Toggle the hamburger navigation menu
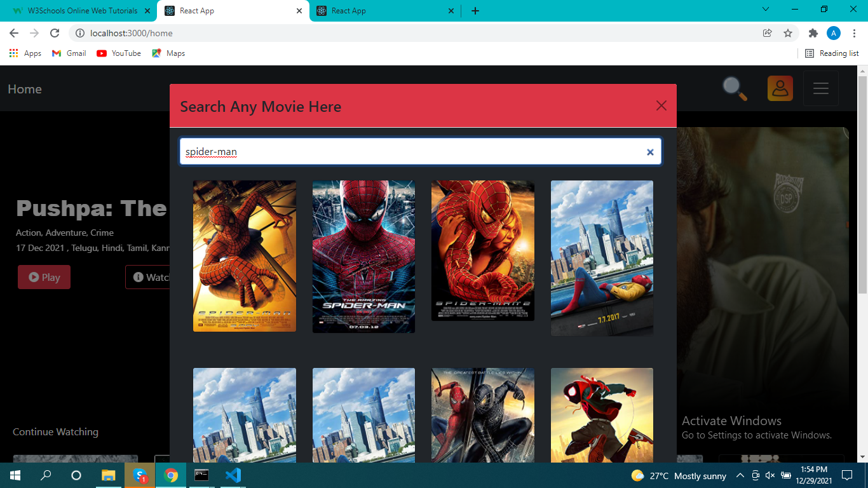 point(821,88)
